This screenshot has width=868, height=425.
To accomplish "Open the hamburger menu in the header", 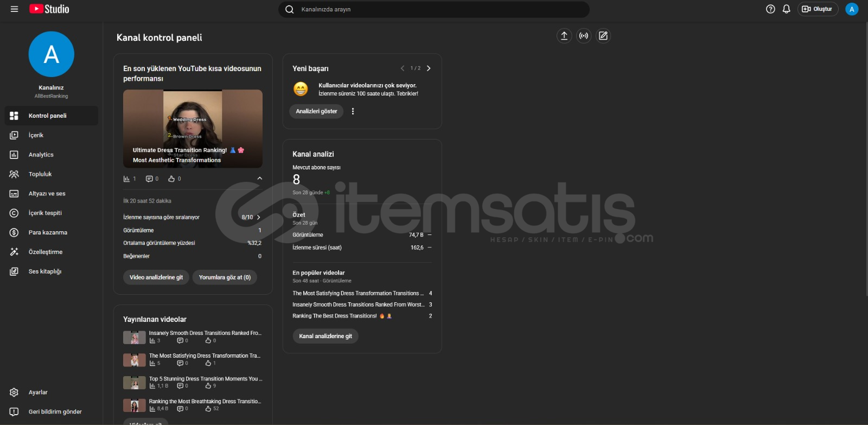I will [x=15, y=9].
